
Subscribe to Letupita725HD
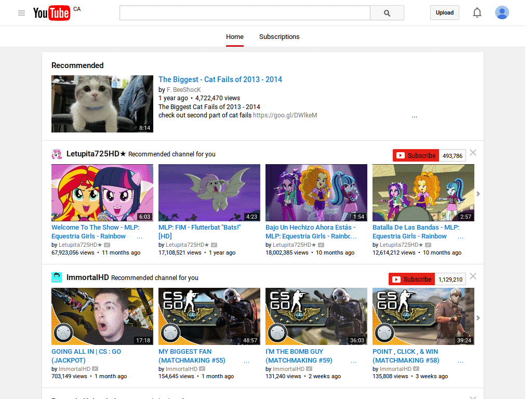[x=416, y=155]
